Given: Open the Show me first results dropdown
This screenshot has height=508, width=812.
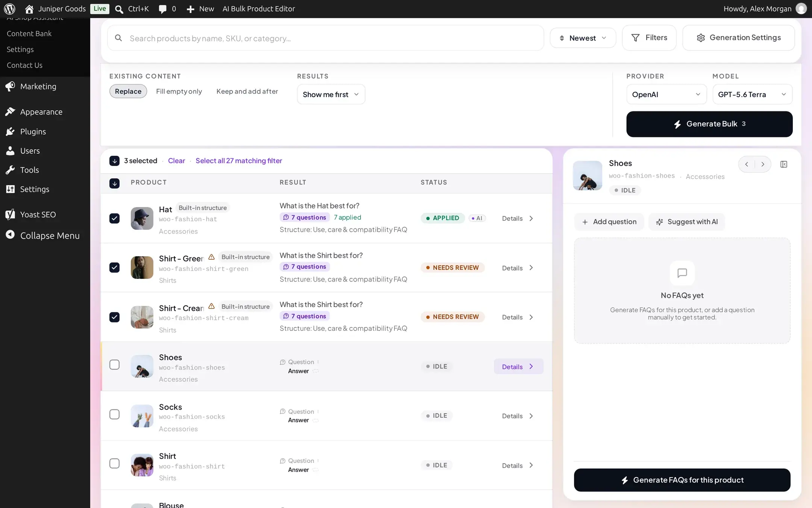Looking at the screenshot, I should click(x=331, y=94).
